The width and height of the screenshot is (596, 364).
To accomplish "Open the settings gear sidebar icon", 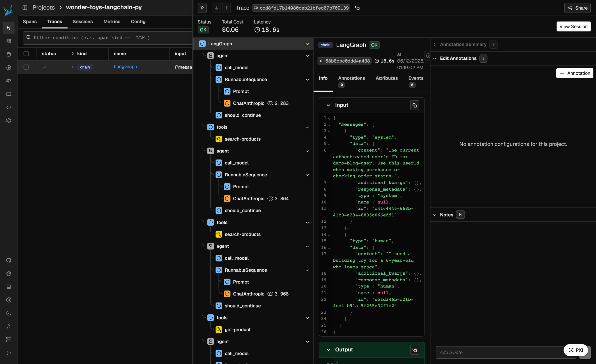I will tap(9, 273).
